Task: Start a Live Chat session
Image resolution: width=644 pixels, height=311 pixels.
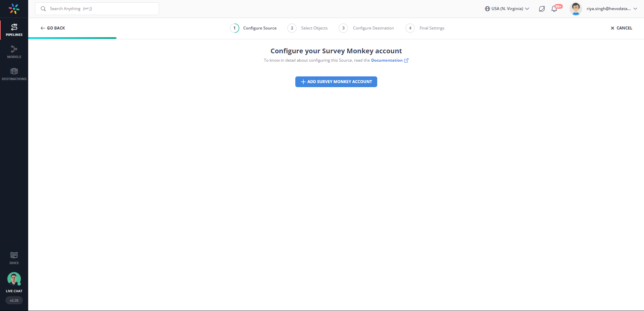Action: [x=14, y=283]
